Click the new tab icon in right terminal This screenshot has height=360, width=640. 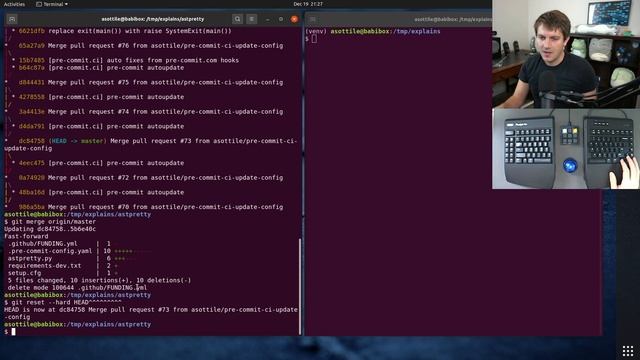coord(313,19)
